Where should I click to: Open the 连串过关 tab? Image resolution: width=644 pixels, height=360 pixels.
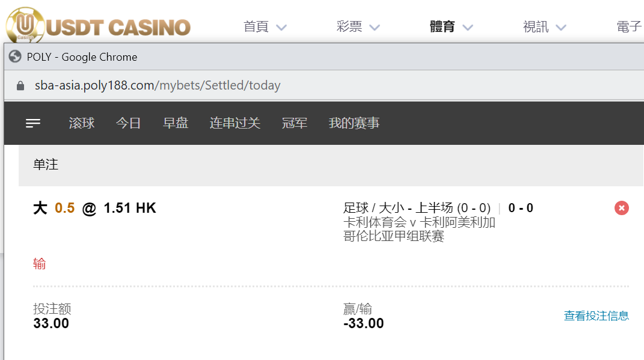(235, 123)
